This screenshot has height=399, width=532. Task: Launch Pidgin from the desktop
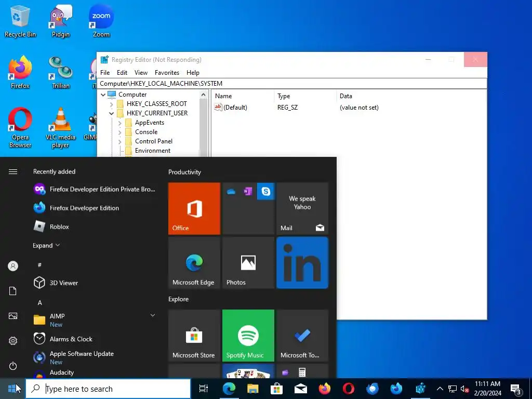pos(60,21)
